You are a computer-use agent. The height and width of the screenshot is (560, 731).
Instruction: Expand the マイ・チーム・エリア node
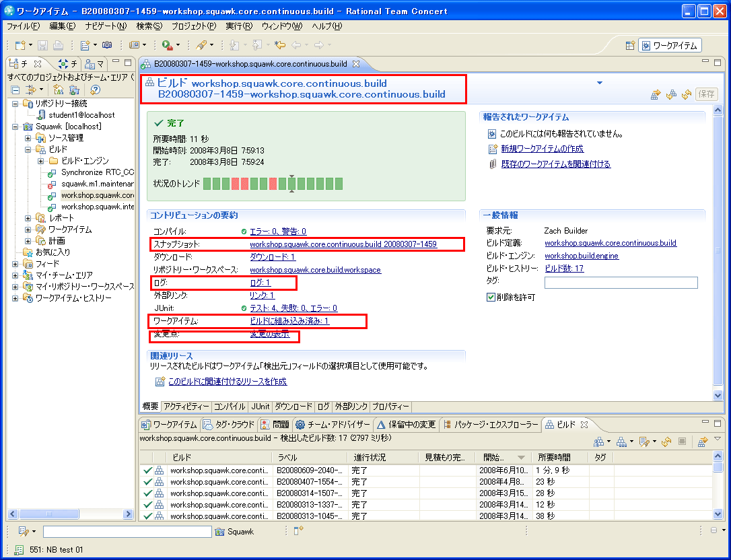(15, 275)
